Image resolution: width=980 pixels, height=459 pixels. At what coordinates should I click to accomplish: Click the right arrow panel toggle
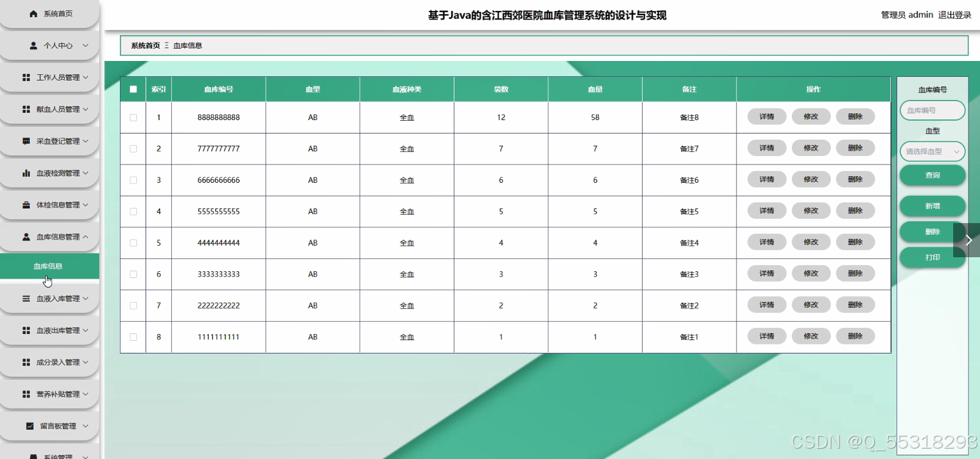point(967,240)
